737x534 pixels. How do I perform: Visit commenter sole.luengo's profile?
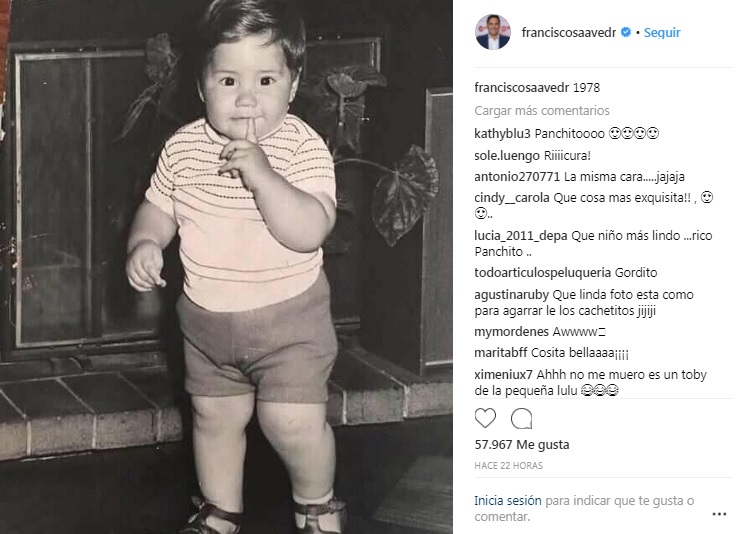[507, 156]
